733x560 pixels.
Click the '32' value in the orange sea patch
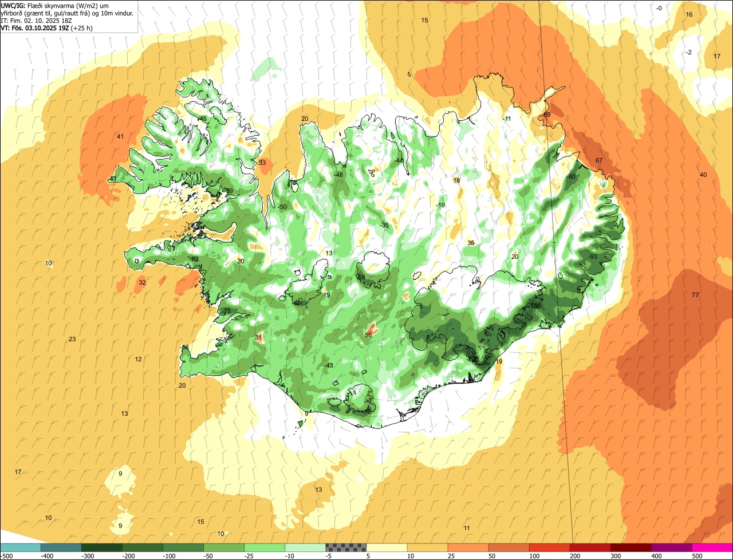[142, 282]
